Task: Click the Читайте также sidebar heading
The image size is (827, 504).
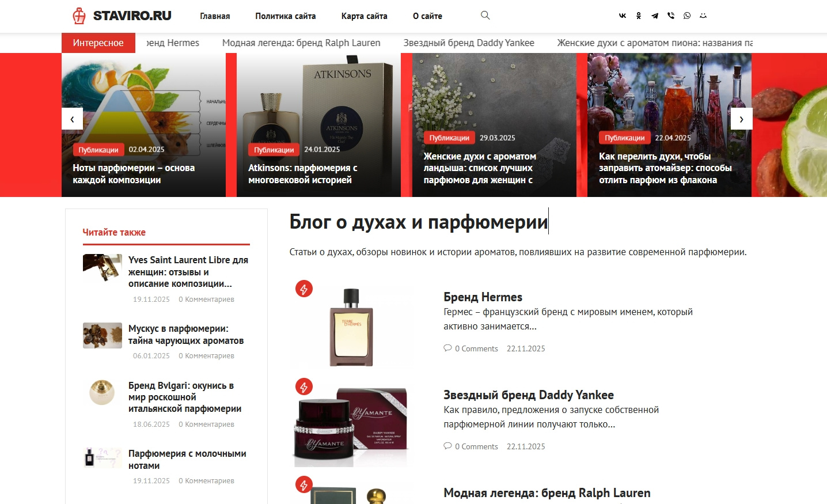Action: click(x=114, y=233)
